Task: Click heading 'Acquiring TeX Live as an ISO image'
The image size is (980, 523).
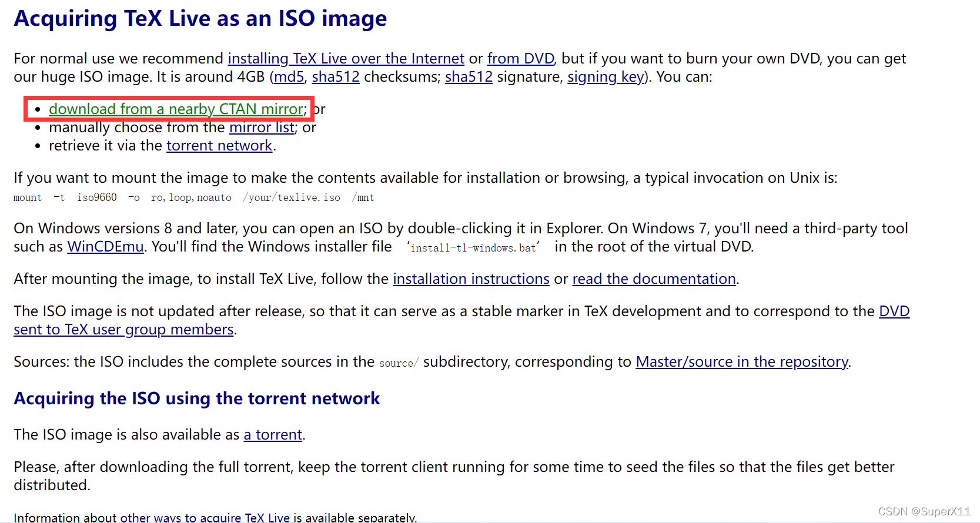Action: [200, 19]
